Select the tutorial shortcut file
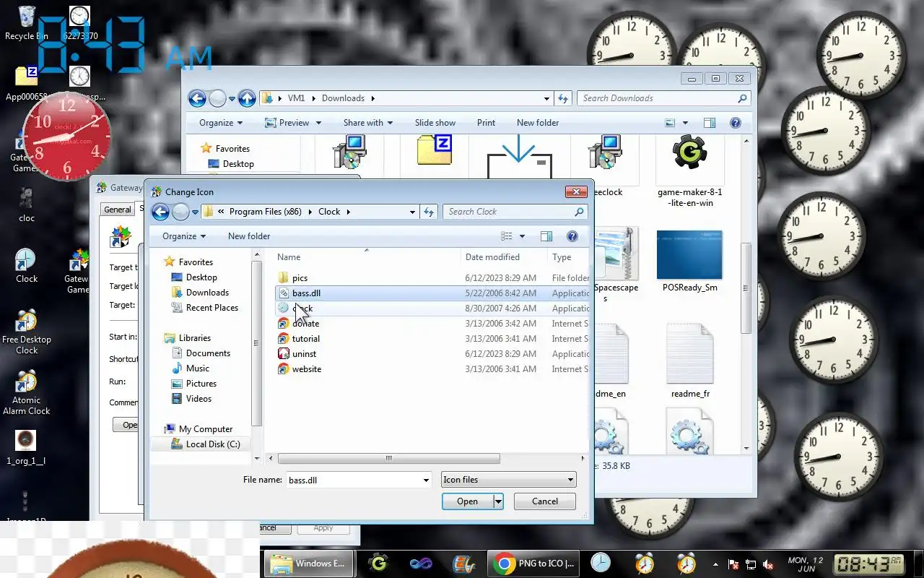 click(x=306, y=339)
